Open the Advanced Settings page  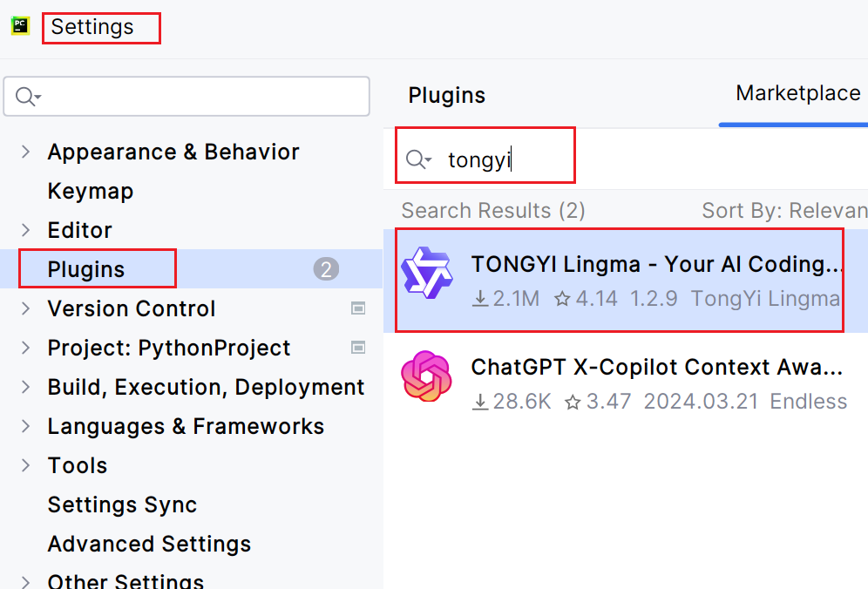click(149, 544)
